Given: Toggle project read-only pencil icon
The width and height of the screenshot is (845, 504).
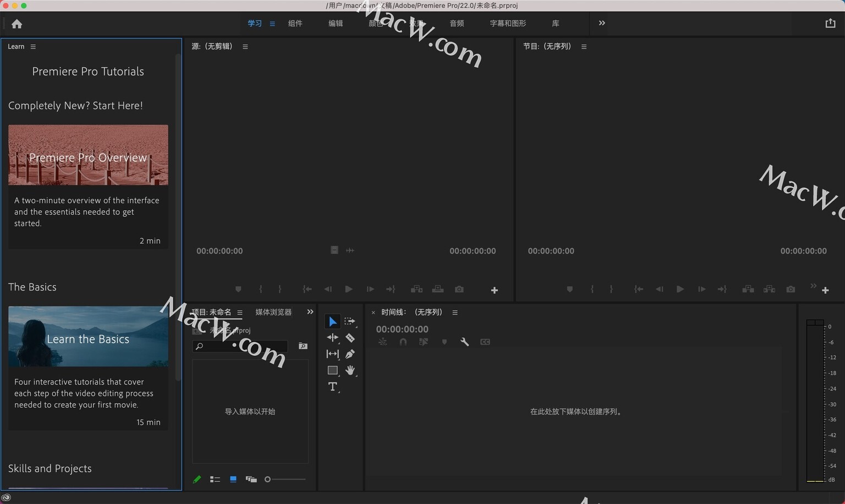Looking at the screenshot, I should point(197,479).
